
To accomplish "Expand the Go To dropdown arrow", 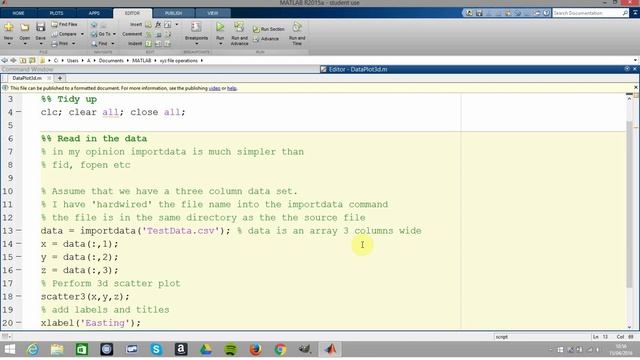I will pos(114,34).
